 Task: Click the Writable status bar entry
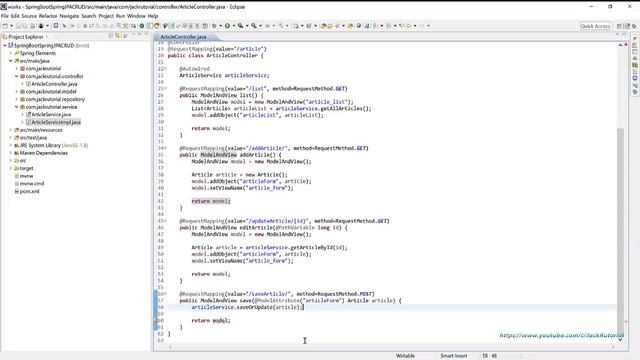405,356
